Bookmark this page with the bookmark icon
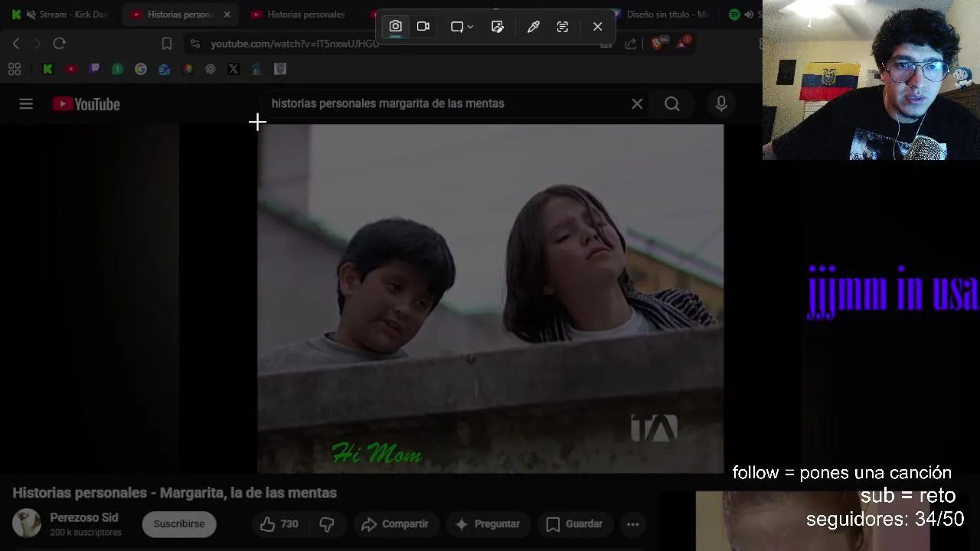This screenshot has width=980, height=551. point(167,44)
